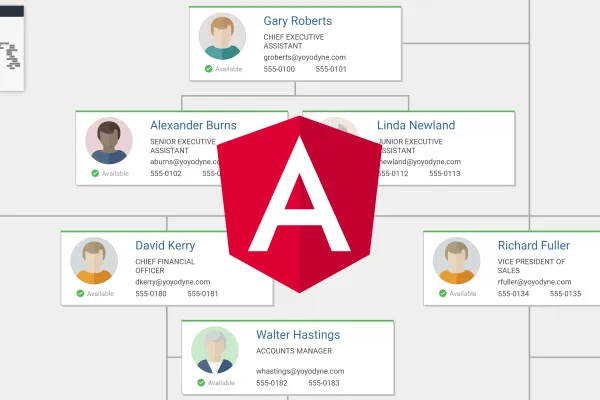Click phone number 555-0180
The image size is (600, 400).
[x=151, y=294]
